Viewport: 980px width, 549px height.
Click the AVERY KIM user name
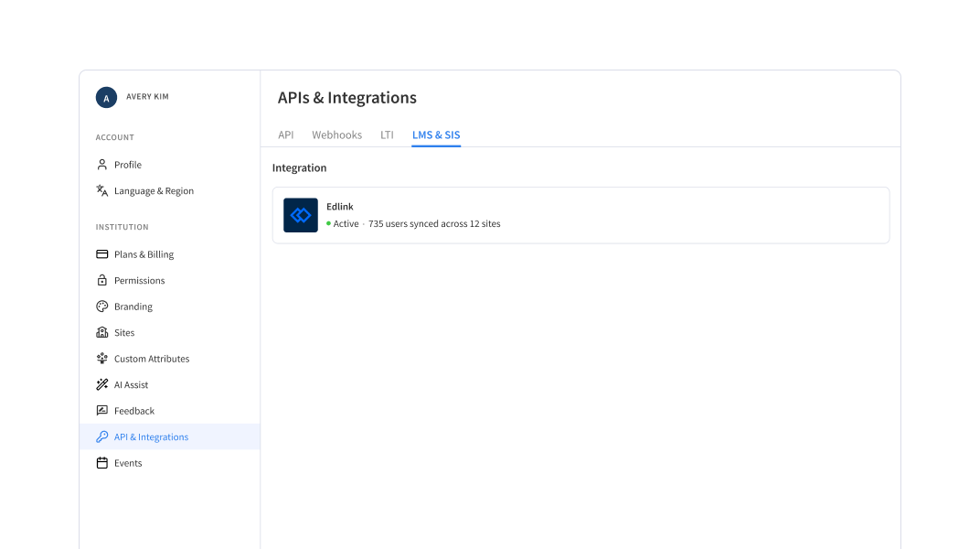(x=147, y=97)
